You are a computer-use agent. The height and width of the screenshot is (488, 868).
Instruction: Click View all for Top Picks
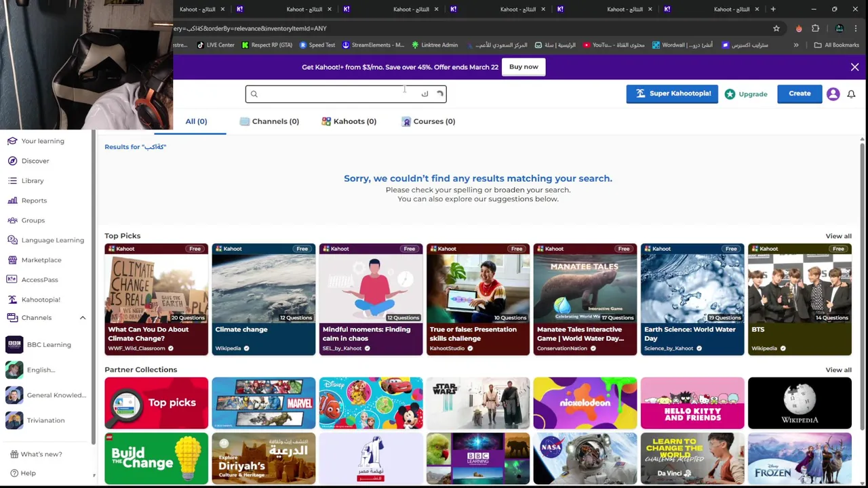[838, 236]
